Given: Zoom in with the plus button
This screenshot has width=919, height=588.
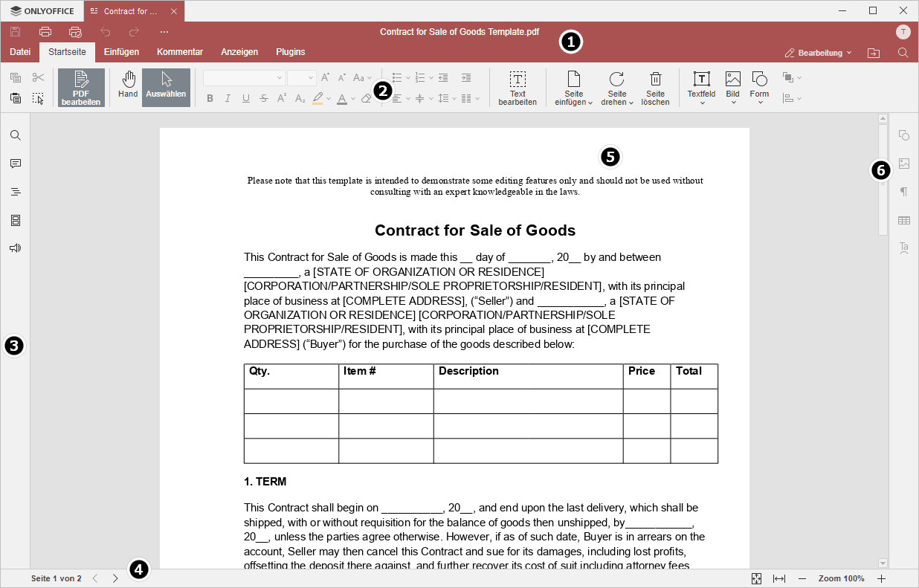Looking at the screenshot, I should pyautogui.click(x=882, y=578).
